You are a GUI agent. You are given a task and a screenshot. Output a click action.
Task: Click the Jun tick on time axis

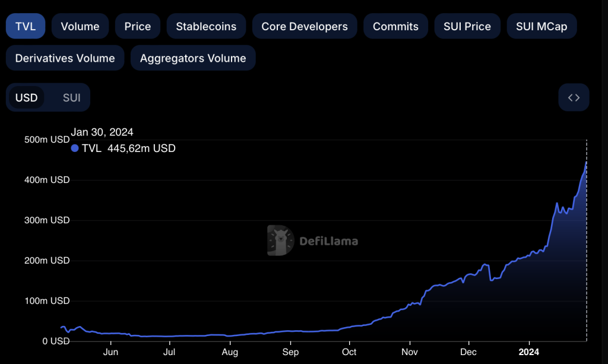110,352
